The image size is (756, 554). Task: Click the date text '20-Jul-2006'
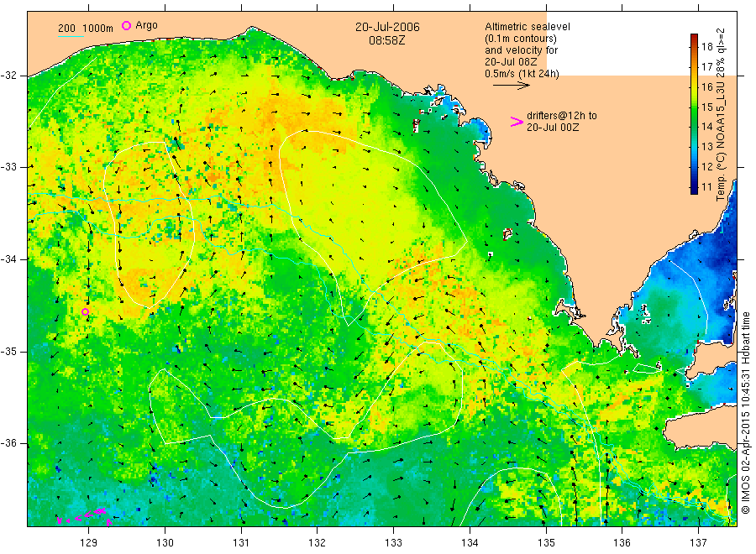tap(387, 27)
